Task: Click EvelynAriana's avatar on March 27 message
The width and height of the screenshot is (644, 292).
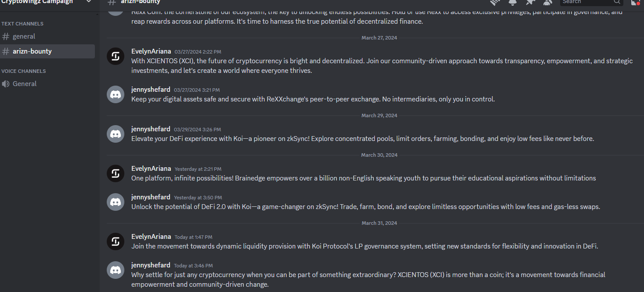Action: (116, 56)
